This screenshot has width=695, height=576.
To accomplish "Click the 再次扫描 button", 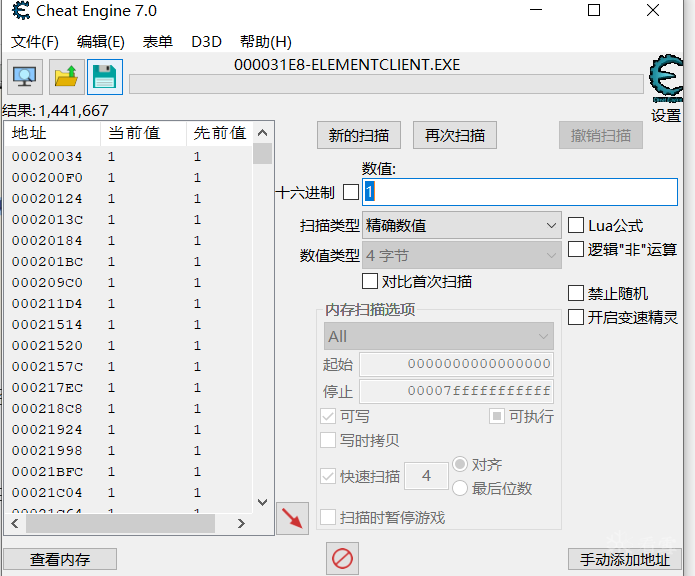I will [x=455, y=135].
